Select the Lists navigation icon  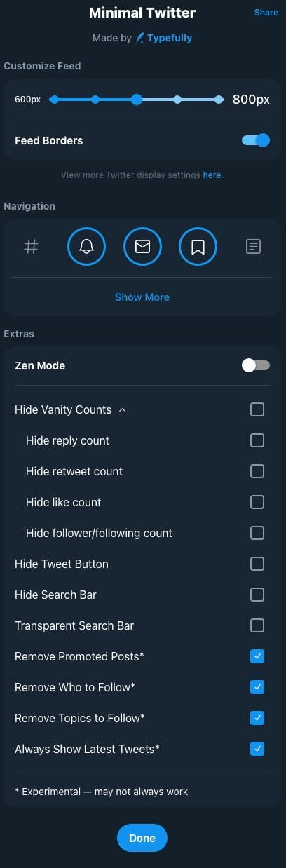(254, 247)
